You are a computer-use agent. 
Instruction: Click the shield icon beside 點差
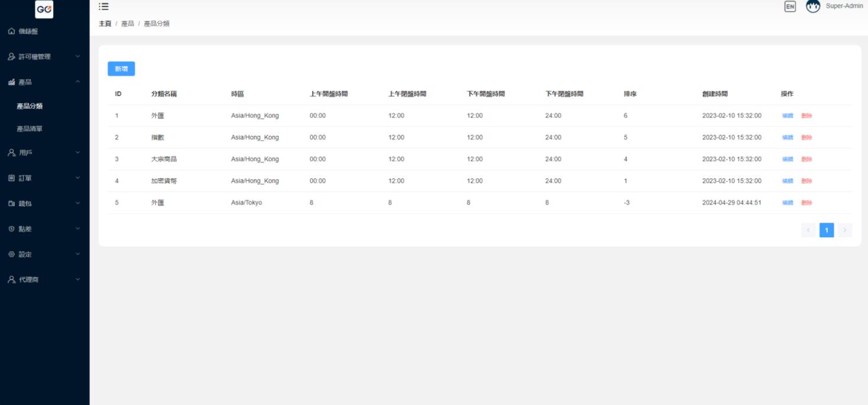(11, 229)
